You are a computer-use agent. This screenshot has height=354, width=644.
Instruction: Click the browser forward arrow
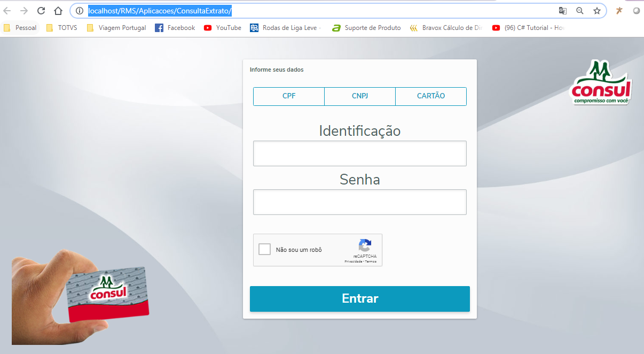tap(24, 11)
